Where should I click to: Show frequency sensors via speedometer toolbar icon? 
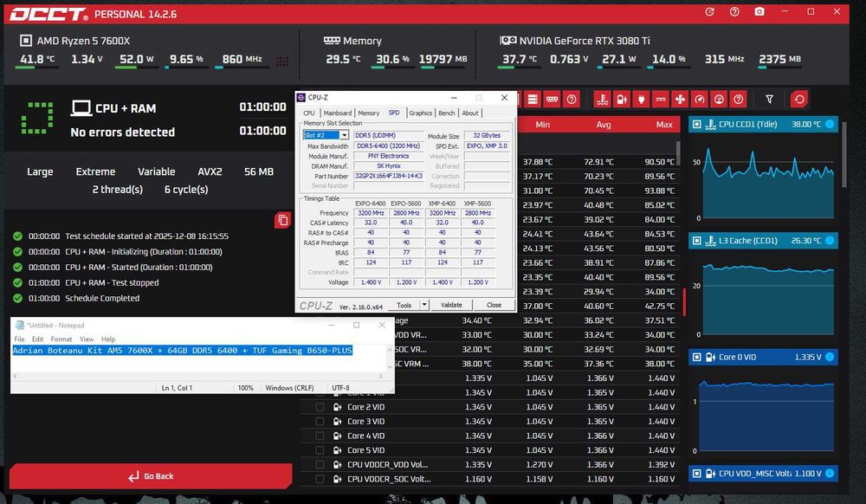(700, 100)
